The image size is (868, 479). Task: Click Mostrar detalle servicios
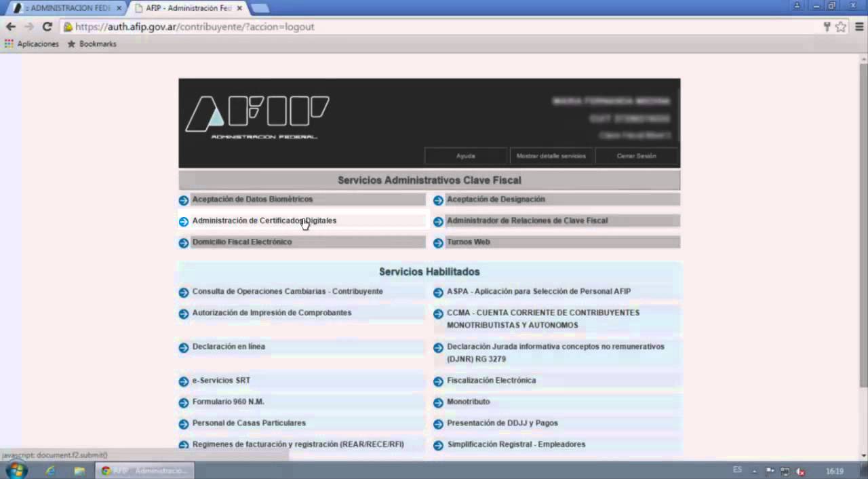point(551,156)
